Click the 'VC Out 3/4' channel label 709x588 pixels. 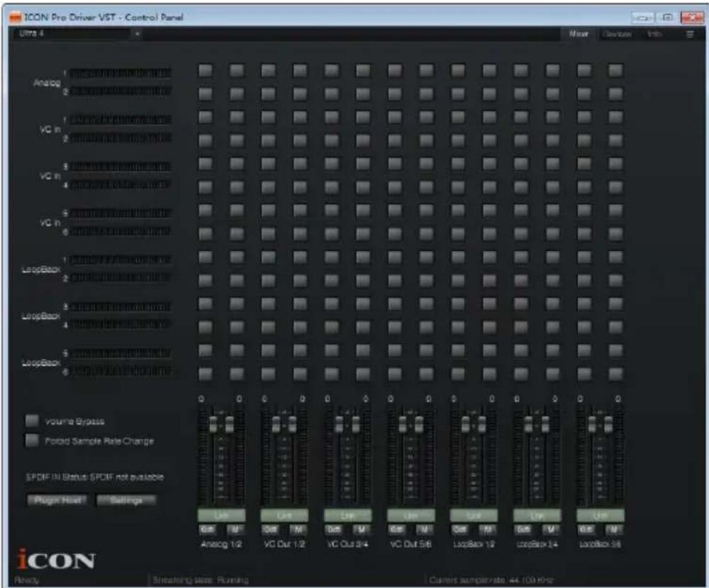(347, 544)
